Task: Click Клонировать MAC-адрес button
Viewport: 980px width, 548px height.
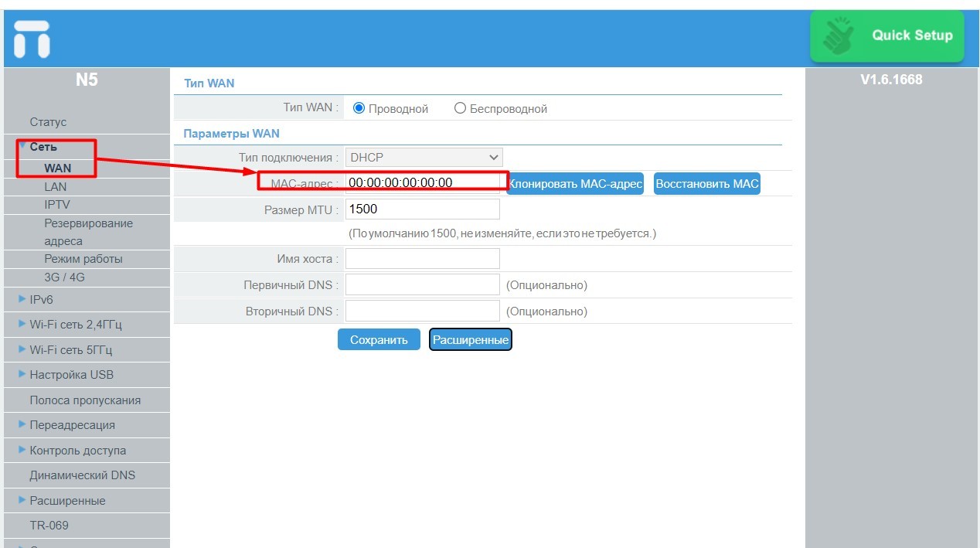Action: click(x=575, y=184)
